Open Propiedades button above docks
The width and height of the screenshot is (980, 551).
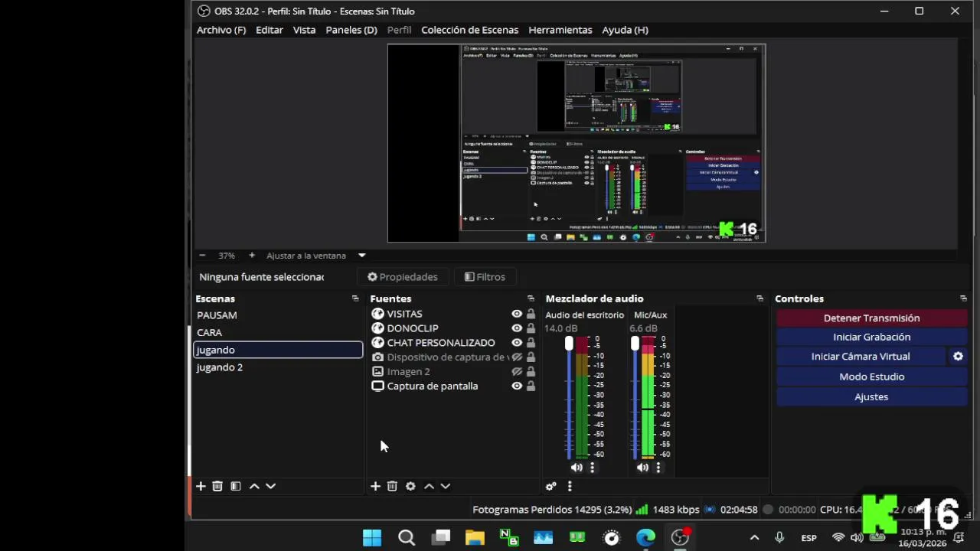403,277
